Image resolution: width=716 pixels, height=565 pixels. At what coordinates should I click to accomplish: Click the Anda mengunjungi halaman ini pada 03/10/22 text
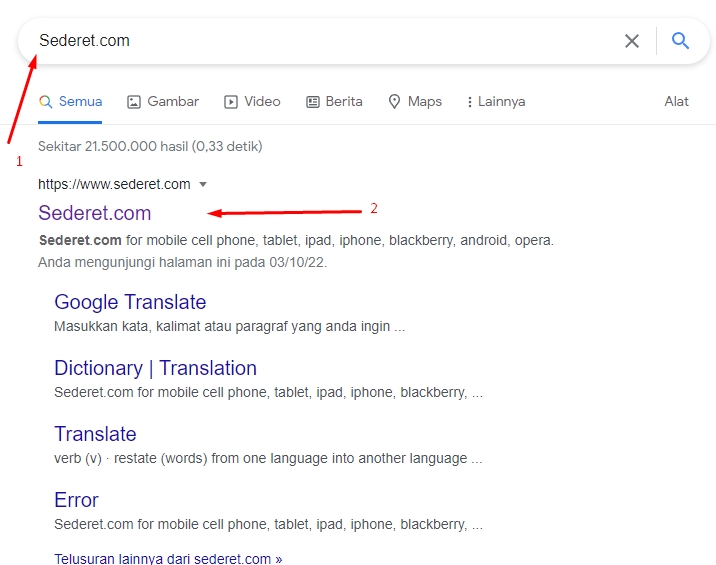tap(183, 263)
